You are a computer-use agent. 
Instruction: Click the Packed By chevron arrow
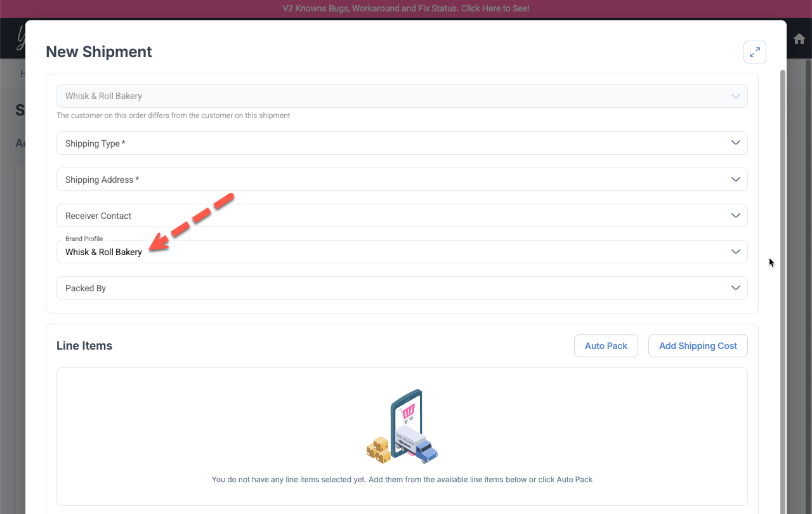[735, 288]
